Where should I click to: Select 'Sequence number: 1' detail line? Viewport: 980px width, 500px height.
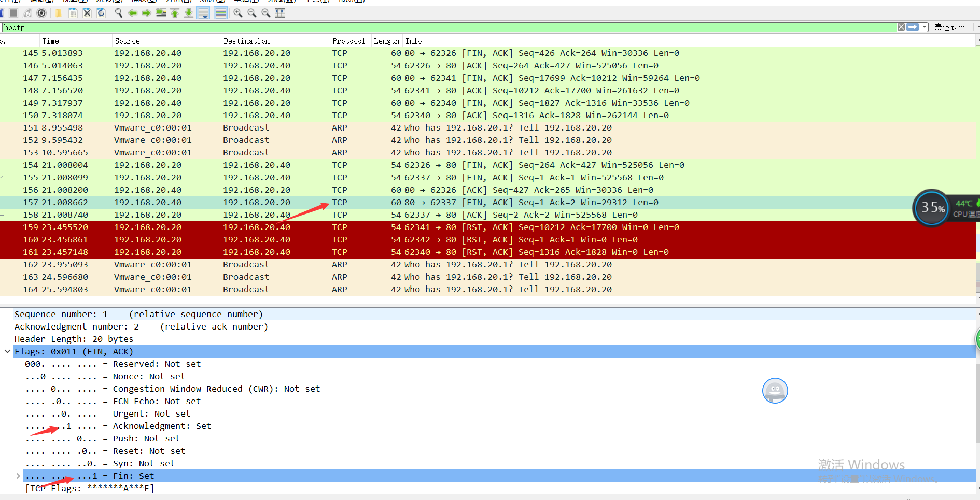tap(494, 314)
